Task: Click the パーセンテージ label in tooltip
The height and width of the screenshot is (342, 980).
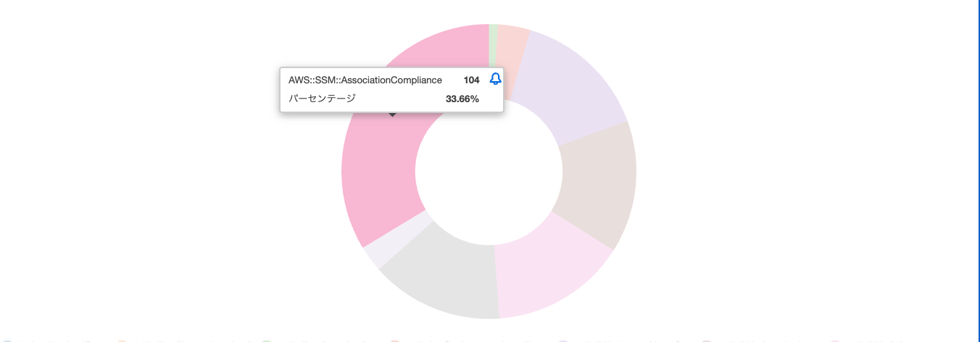Action: 323,99
